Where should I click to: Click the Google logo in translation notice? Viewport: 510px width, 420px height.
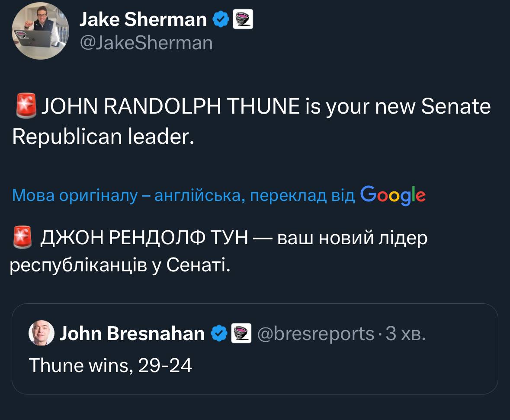tap(393, 195)
